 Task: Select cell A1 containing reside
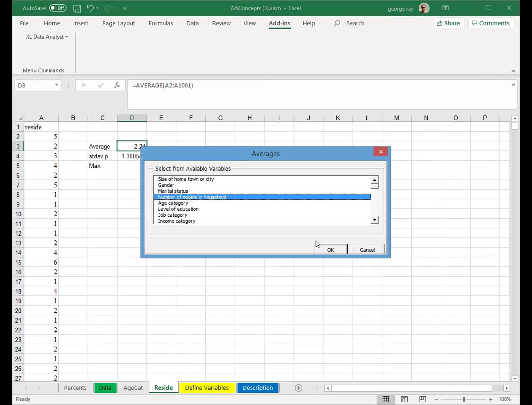tap(41, 127)
